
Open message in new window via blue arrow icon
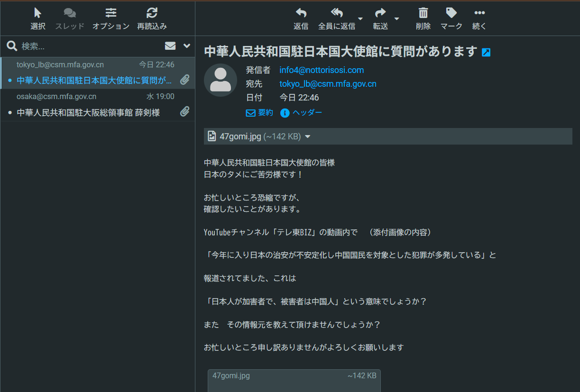[486, 53]
